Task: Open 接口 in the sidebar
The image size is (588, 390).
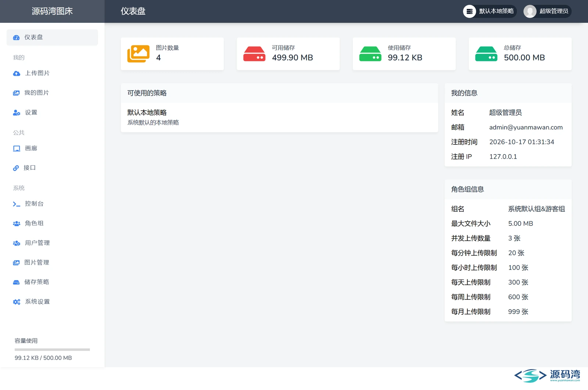Action: [52, 168]
